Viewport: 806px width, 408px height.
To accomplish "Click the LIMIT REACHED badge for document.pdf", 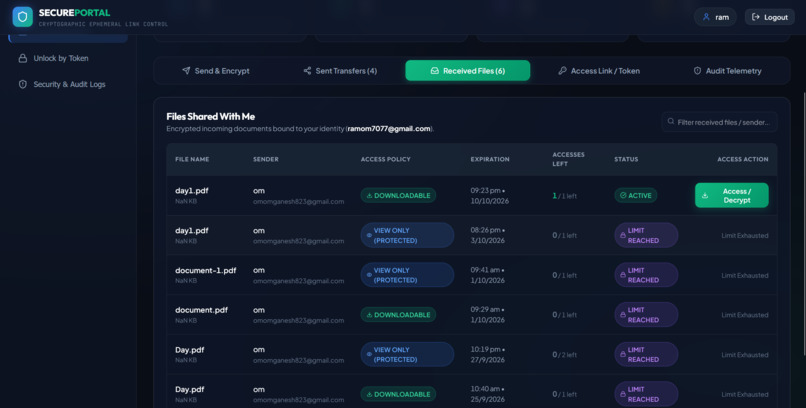I will pyautogui.click(x=646, y=315).
